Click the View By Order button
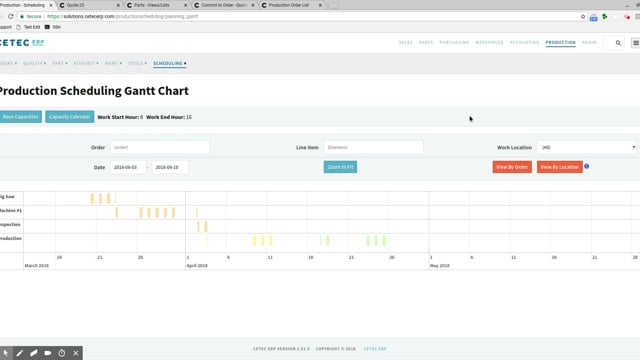640x360 pixels. point(512,167)
